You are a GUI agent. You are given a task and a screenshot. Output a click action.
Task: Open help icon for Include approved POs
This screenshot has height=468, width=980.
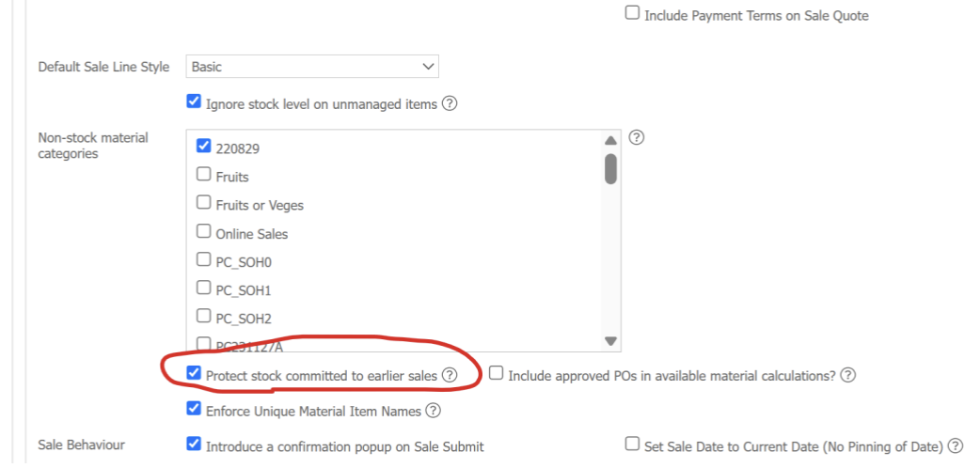847,376
